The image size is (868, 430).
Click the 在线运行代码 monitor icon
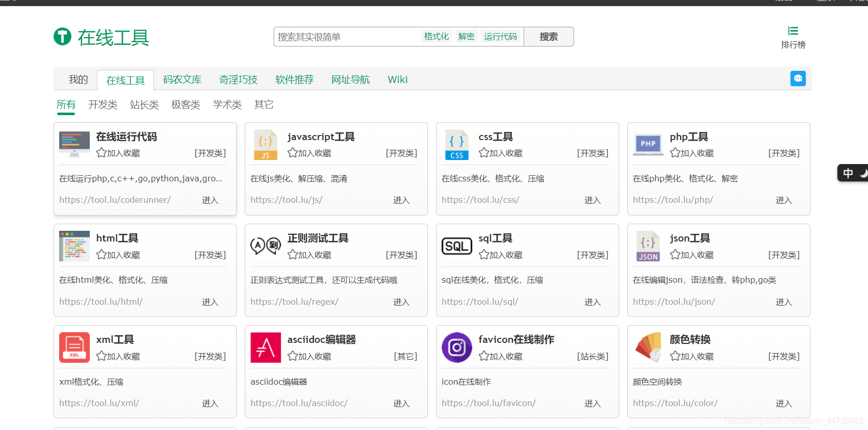pos(74,145)
